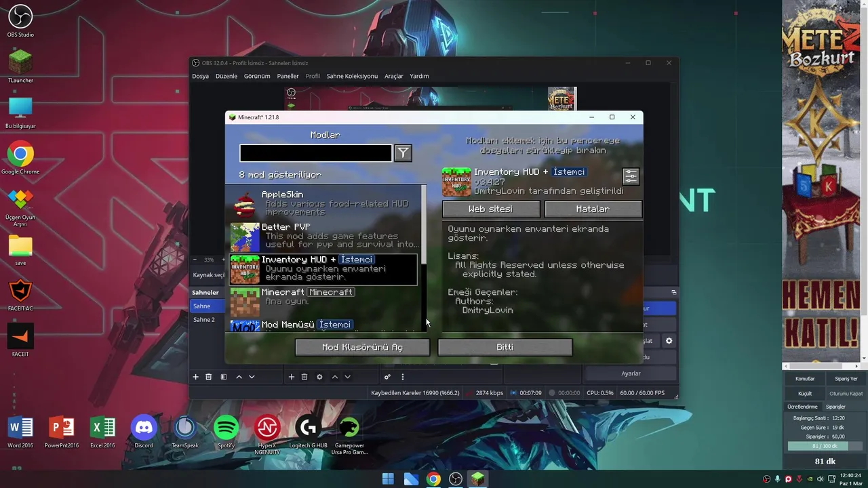Switch to Siparişler tab in cafe panel

point(835,407)
